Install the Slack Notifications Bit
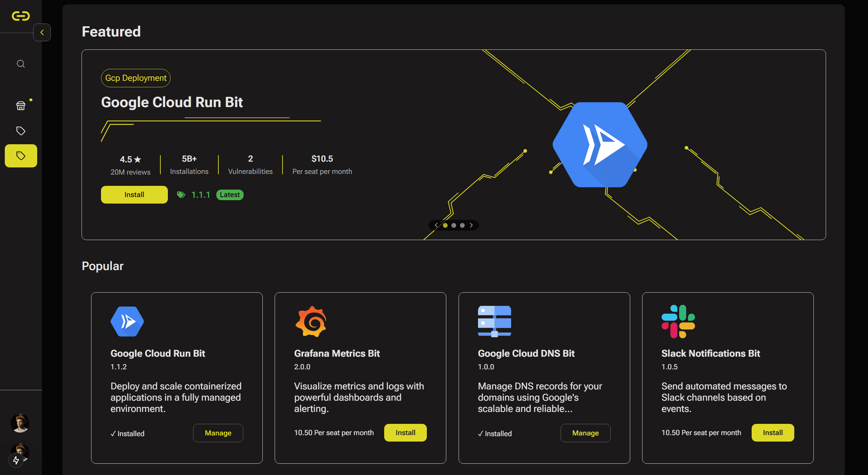This screenshot has height=475, width=868. (773, 433)
